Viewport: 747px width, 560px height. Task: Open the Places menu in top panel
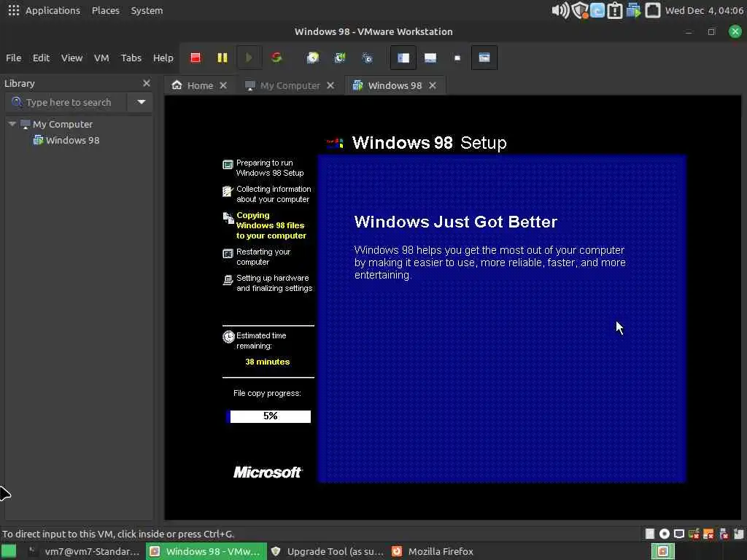pyautogui.click(x=105, y=10)
